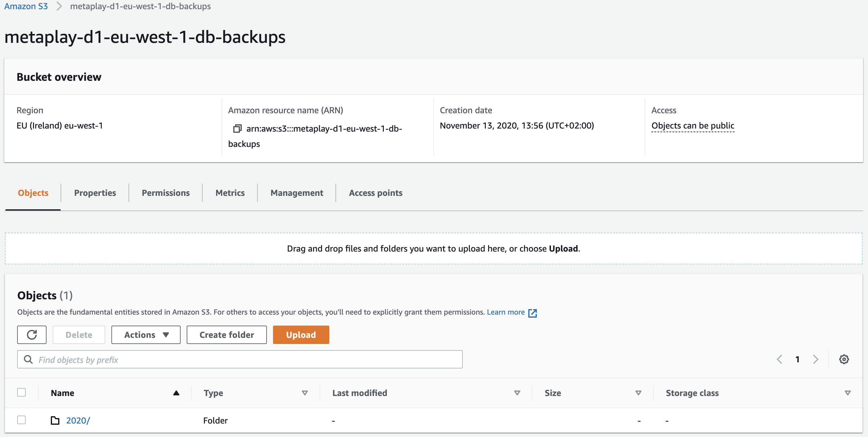Click the disabled Delete button

click(x=79, y=334)
